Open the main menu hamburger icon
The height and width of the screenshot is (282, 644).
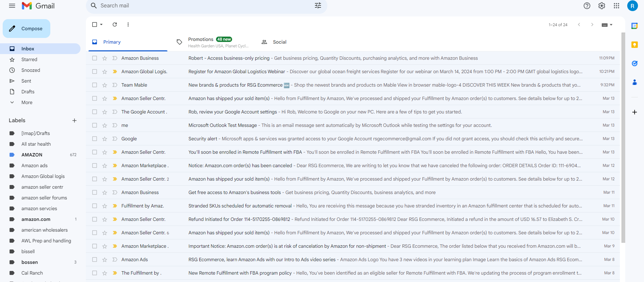point(12,6)
